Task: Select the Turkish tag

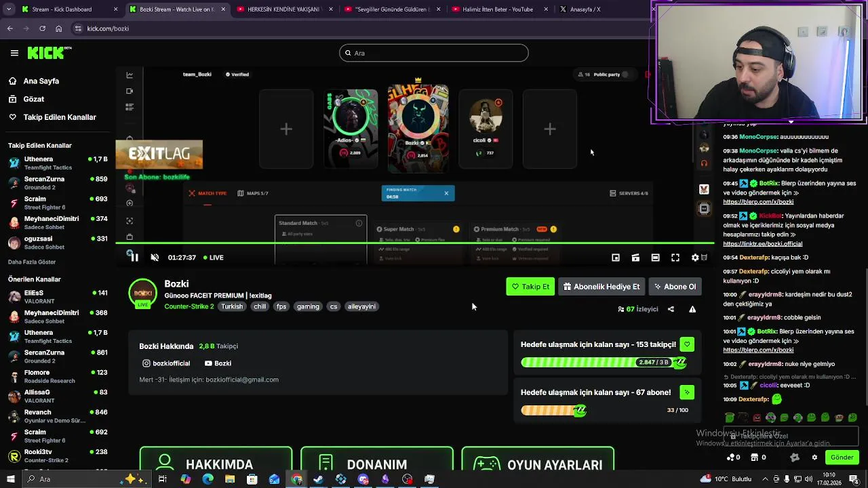Action: coord(232,306)
